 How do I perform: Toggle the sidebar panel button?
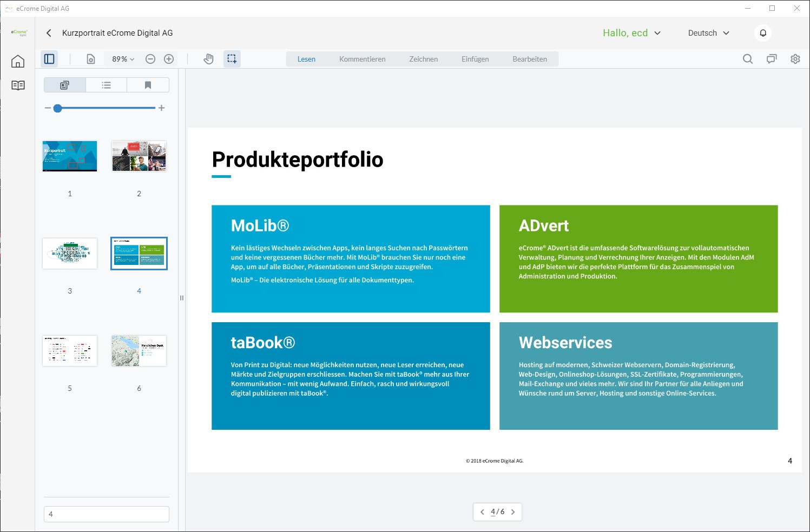[x=49, y=59]
